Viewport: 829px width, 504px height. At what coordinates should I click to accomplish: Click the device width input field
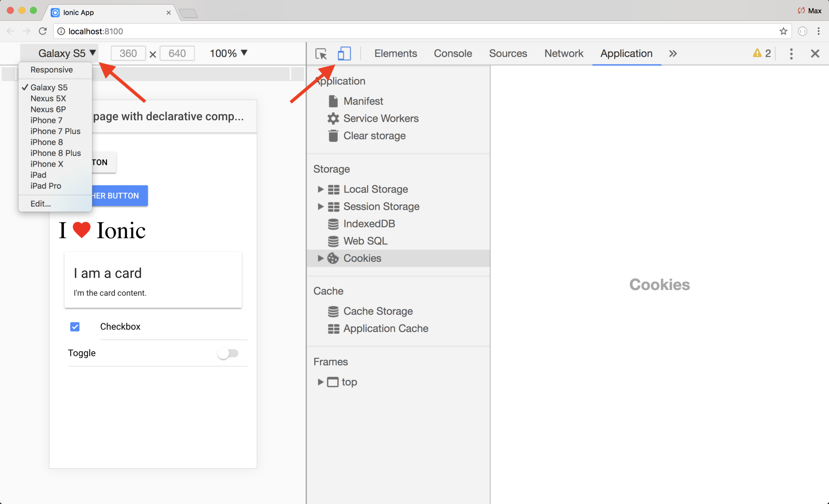coord(128,53)
